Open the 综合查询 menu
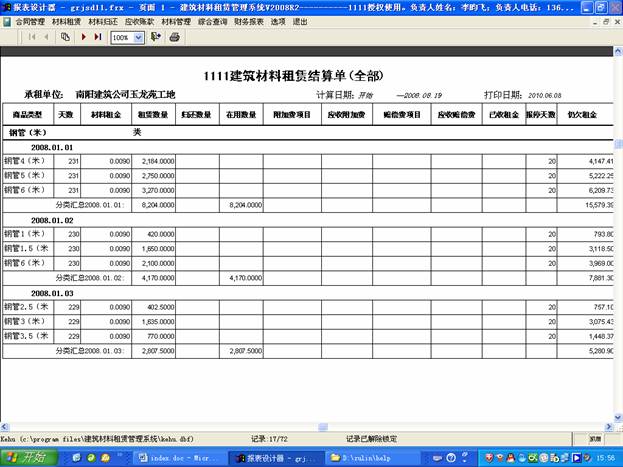623x467 pixels. tap(212, 20)
